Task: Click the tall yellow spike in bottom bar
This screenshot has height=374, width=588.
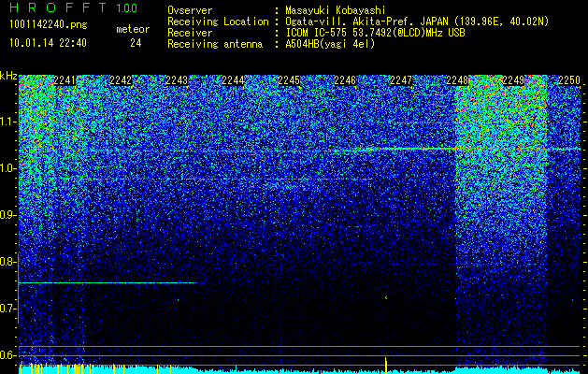Action: [x=386, y=365]
